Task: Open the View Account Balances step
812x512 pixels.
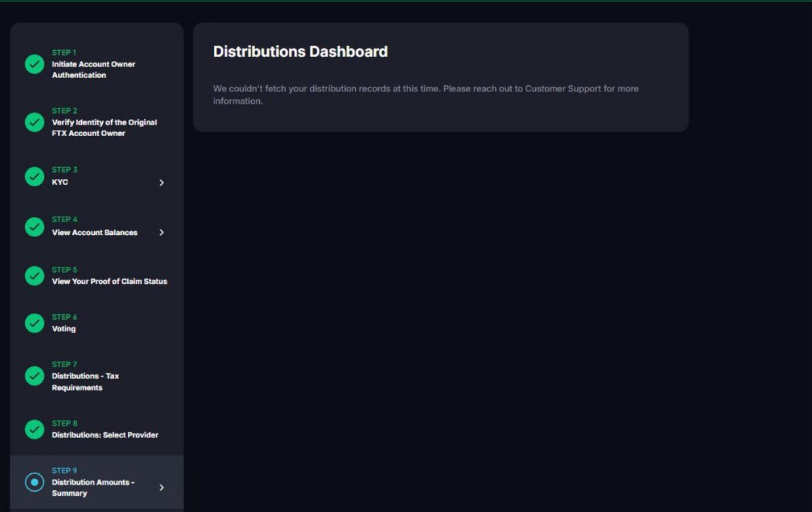Action: [x=95, y=232]
